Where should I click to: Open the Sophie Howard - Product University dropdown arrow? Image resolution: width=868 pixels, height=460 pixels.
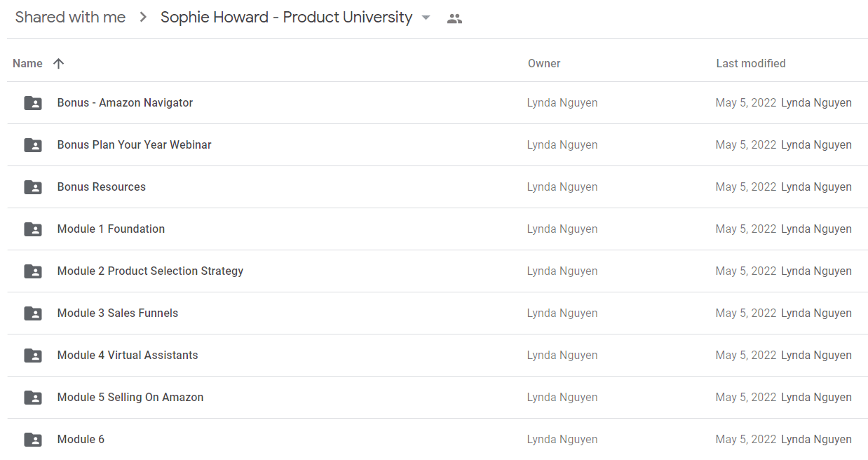pos(426,18)
